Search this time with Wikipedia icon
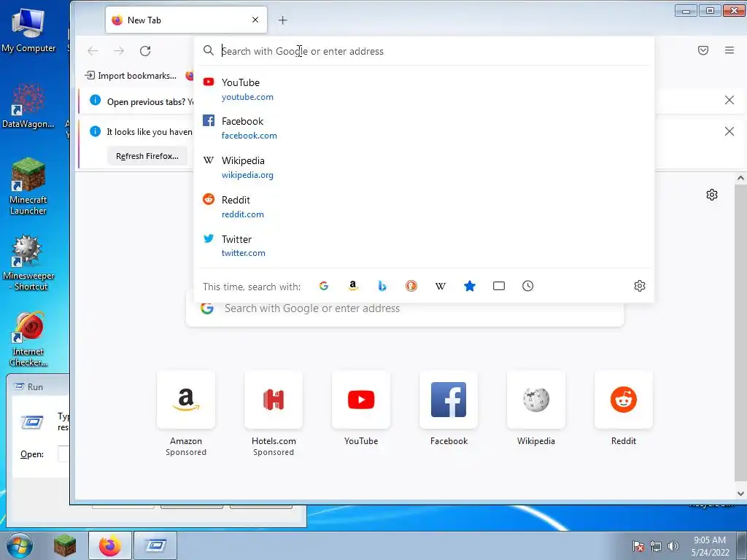Viewport: 747px width, 560px height. pyautogui.click(x=441, y=286)
